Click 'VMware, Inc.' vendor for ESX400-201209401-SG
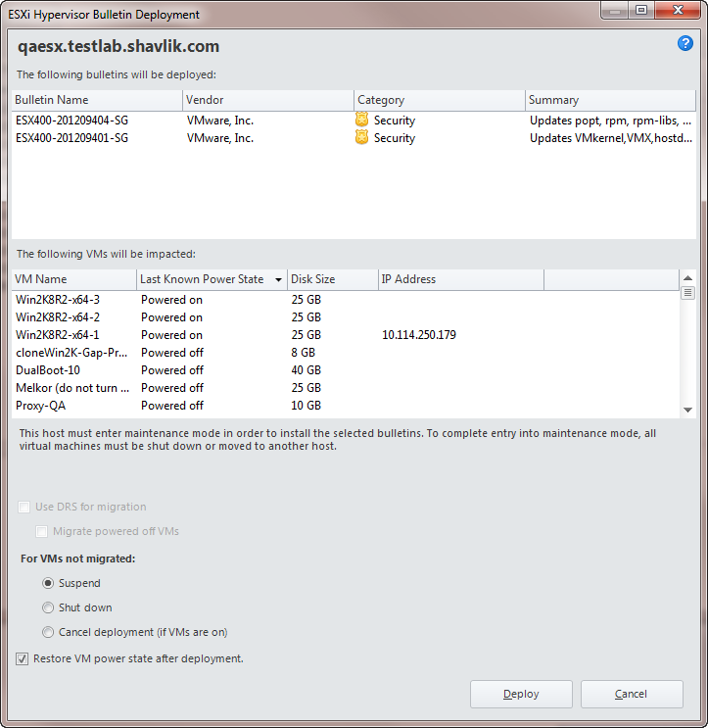Viewport: 708px width, 728px height. tap(220, 138)
